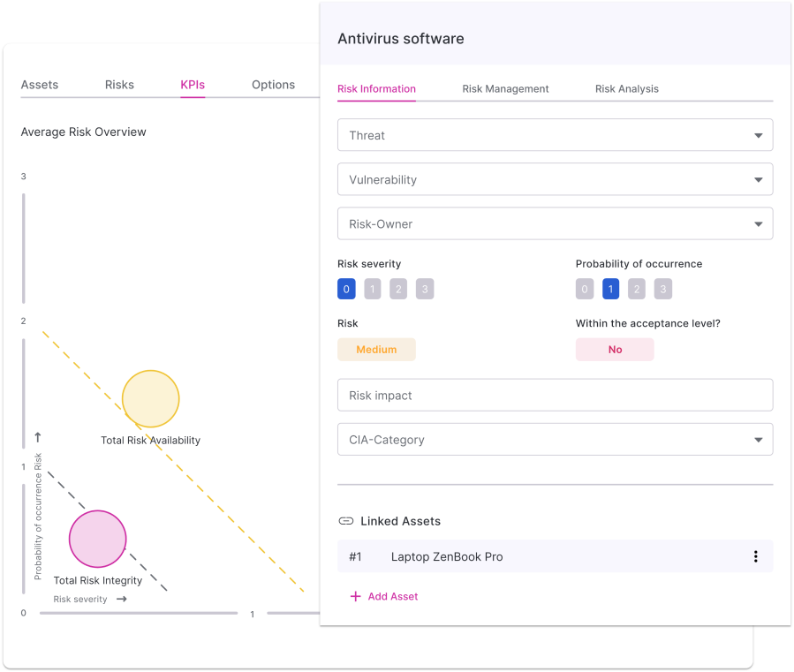This screenshot has width=794, height=672.
Task: Switch to the Risk Management tab
Action: point(505,88)
